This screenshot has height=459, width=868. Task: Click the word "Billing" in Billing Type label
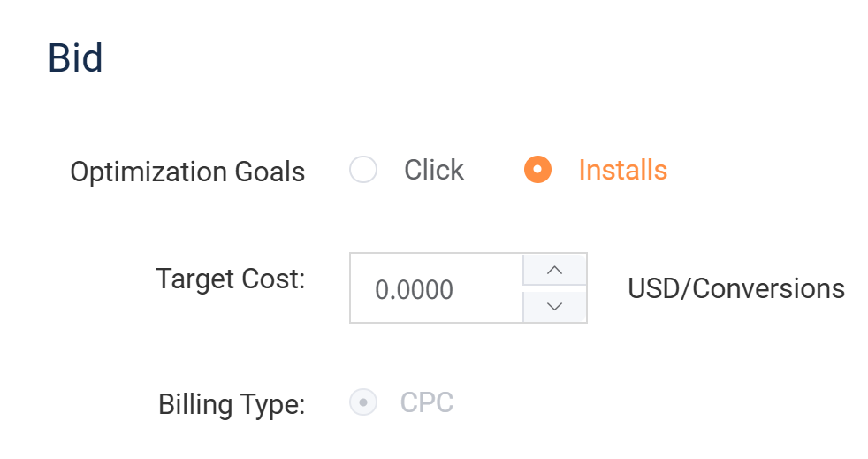[x=195, y=405]
